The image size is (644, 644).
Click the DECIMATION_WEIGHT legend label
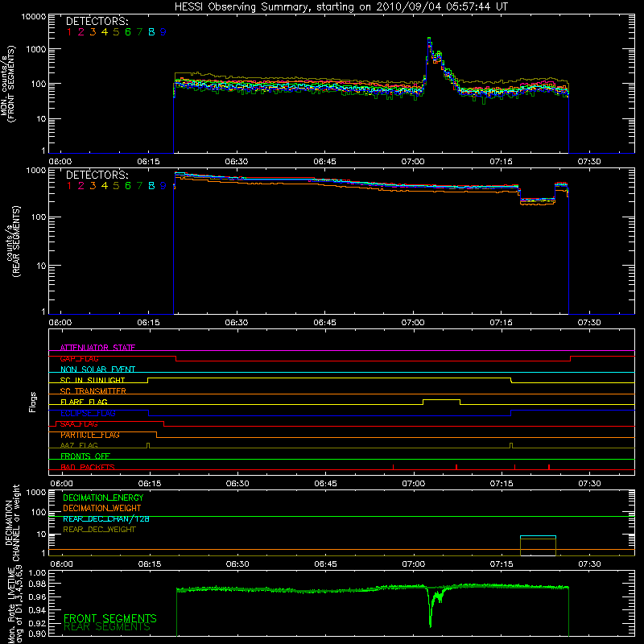pos(102,508)
